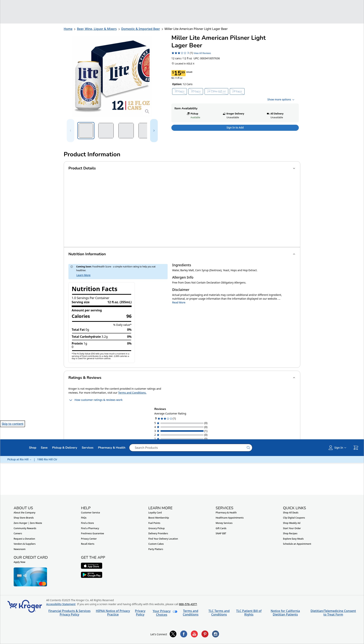Open the shopping cart icon

(x=355, y=447)
